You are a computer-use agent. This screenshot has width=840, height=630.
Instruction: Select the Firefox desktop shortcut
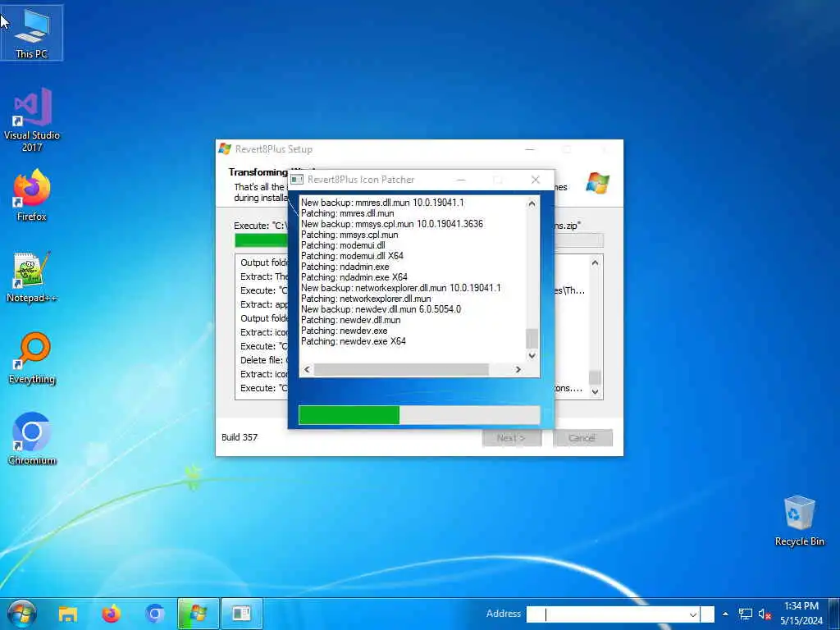(32, 195)
